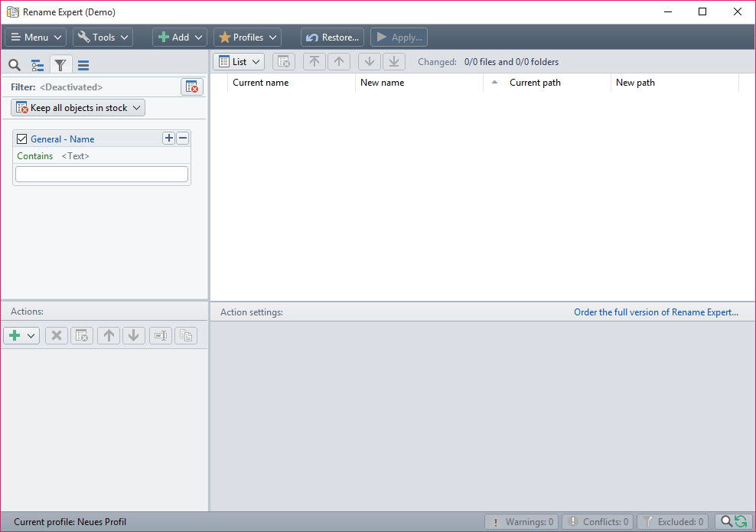Image resolution: width=756 pixels, height=532 pixels.
Task: Expand the Keep all objects in stock dropdown
Action: 78,108
